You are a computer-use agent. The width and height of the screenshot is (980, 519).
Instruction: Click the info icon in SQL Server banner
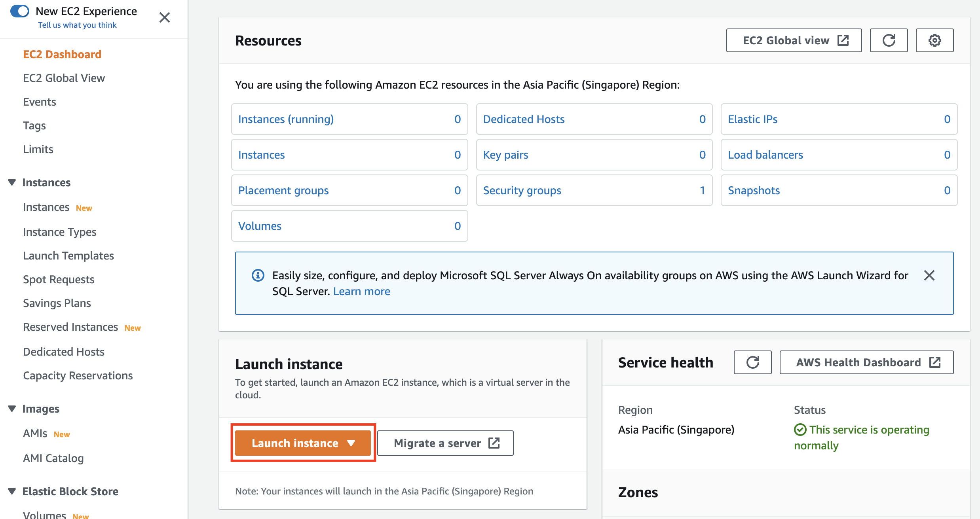[x=258, y=275]
